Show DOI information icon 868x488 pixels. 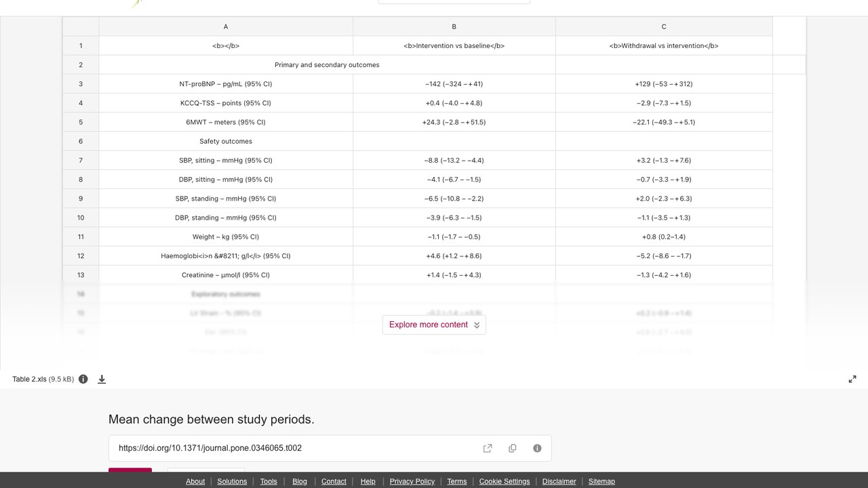pos(537,448)
